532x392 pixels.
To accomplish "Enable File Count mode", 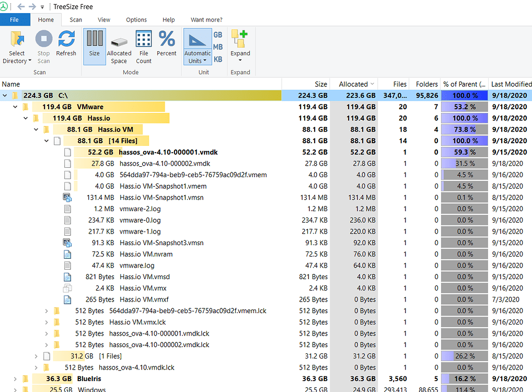I will (143, 46).
